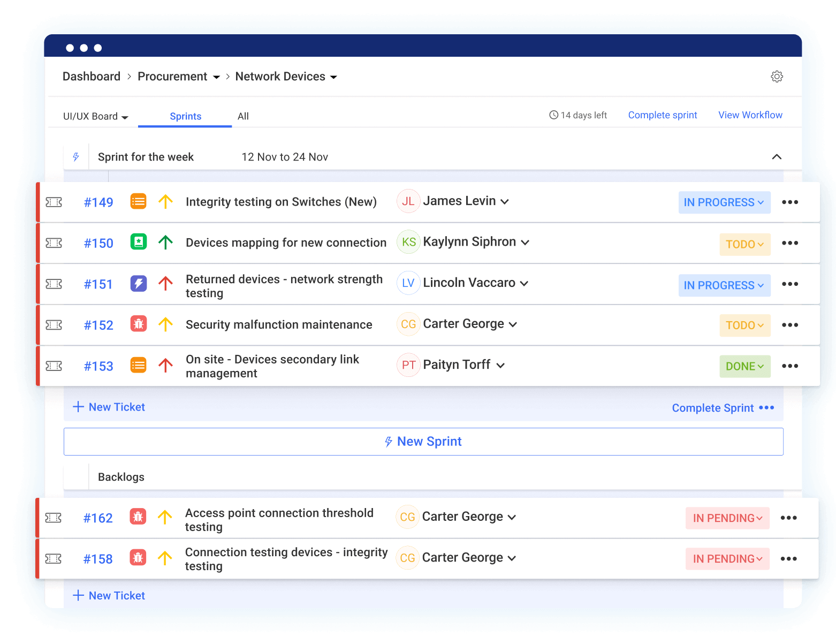Click the orange list type icon on #149
The width and height of the screenshot is (836, 644).
tap(139, 202)
